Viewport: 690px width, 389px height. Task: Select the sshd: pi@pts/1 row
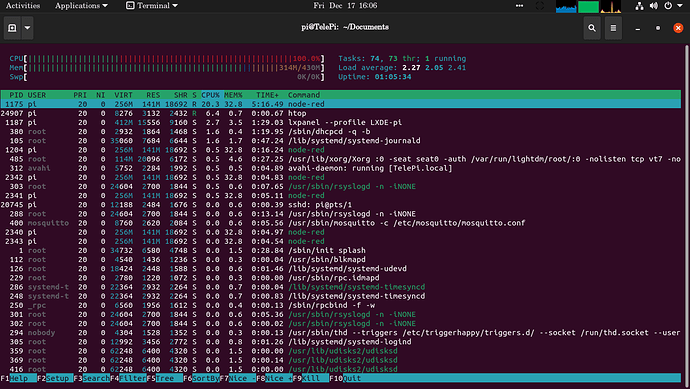341,205
